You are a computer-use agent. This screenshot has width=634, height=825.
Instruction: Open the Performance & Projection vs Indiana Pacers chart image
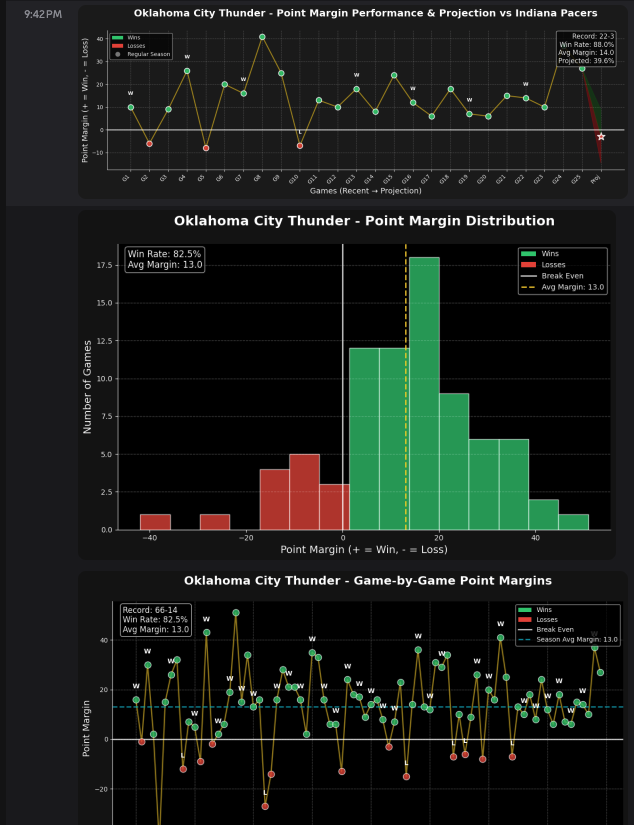tap(353, 102)
